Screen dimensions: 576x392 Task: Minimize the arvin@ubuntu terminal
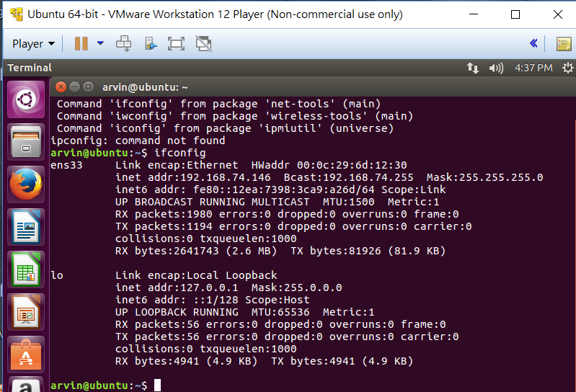(x=74, y=87)
